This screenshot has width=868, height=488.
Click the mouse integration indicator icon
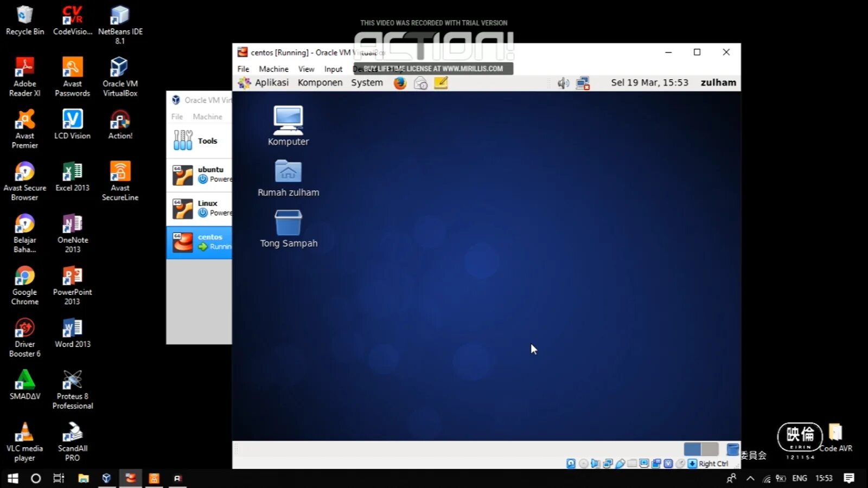coord(680,464)
